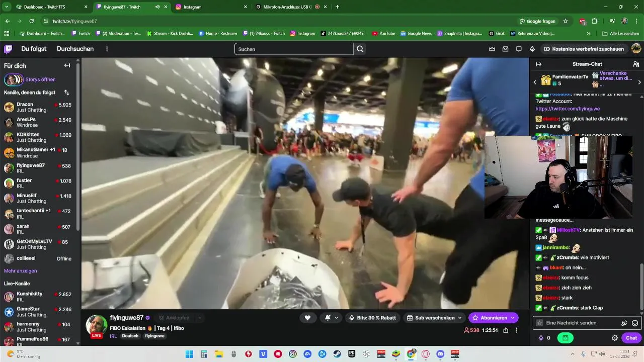This screenshot has width=644, height=362.
Task: Click the Chat send button
Action: pyautogui.click(x=631, y=338)
